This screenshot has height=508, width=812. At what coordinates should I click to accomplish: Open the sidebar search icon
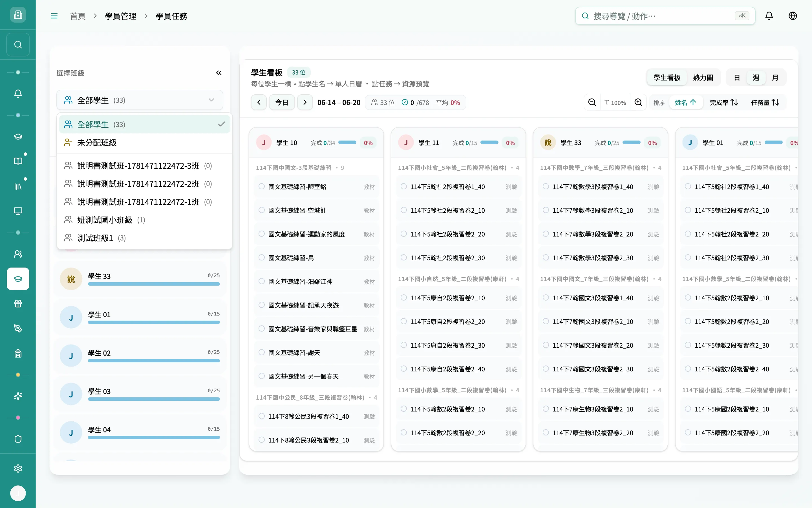pos(18,45)
